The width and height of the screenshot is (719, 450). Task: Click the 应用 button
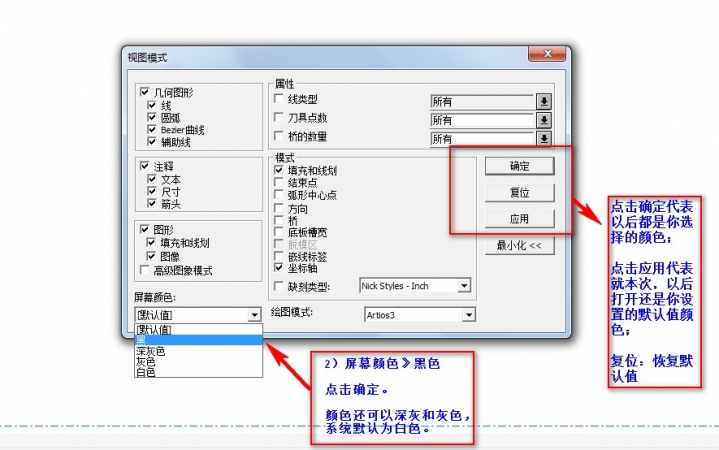tap(520, 219)
